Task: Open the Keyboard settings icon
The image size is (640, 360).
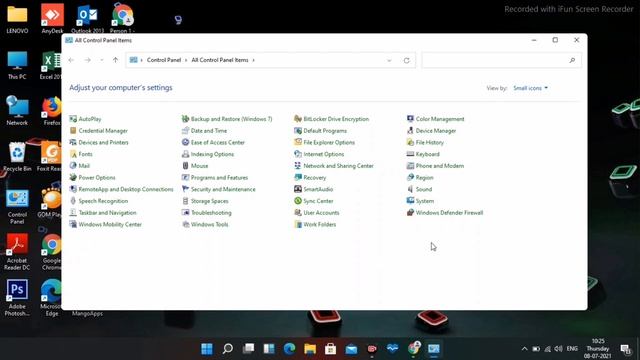Action: coord(410,154)
